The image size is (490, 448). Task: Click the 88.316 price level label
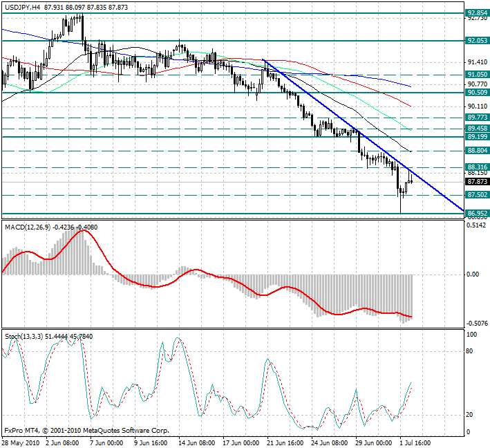[x=478, y=167]
